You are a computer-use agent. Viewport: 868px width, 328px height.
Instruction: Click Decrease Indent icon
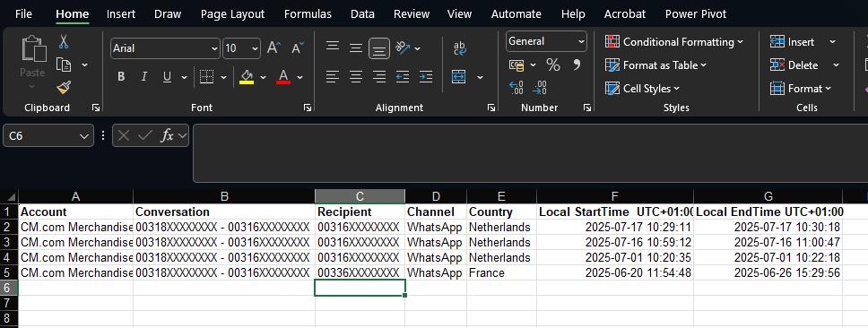click(x=403, y=77)
